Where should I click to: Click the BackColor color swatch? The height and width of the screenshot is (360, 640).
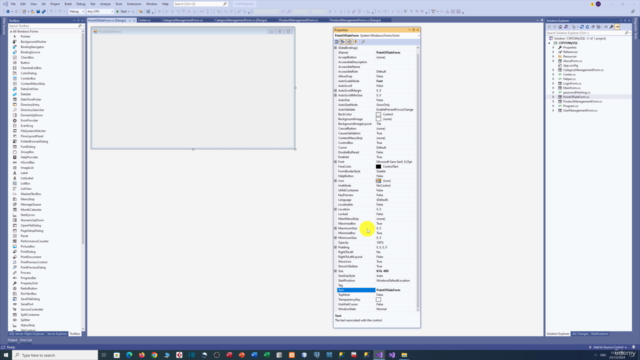click(x=378, y=114)
